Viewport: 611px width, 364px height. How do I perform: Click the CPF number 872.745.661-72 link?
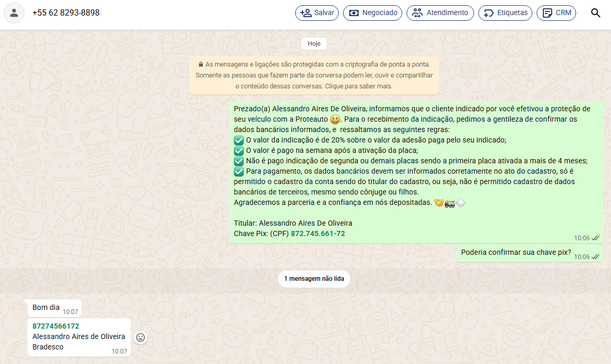pos(317,233)
